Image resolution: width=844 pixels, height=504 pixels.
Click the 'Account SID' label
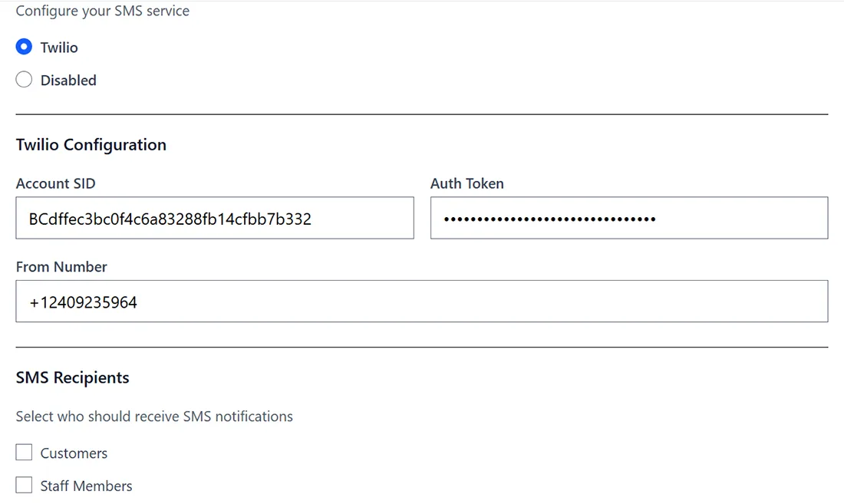[55, 183]
